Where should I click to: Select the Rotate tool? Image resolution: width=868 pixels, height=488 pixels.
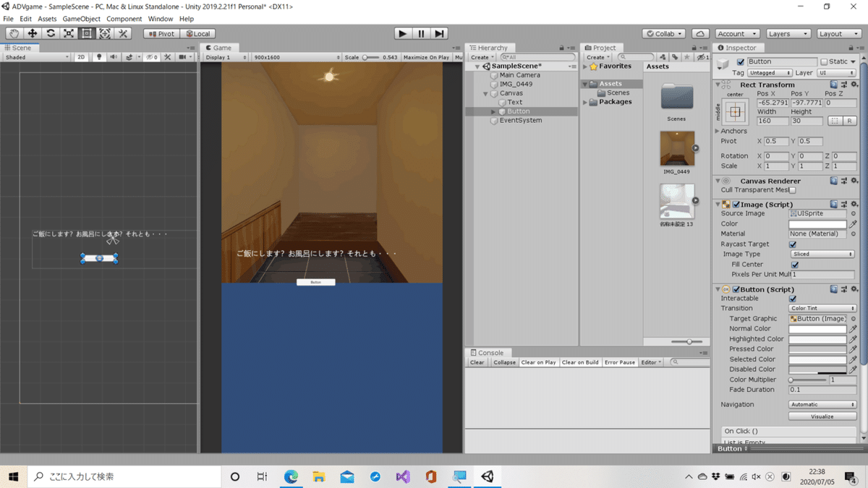pyautogui.click(x=51, y=33)
